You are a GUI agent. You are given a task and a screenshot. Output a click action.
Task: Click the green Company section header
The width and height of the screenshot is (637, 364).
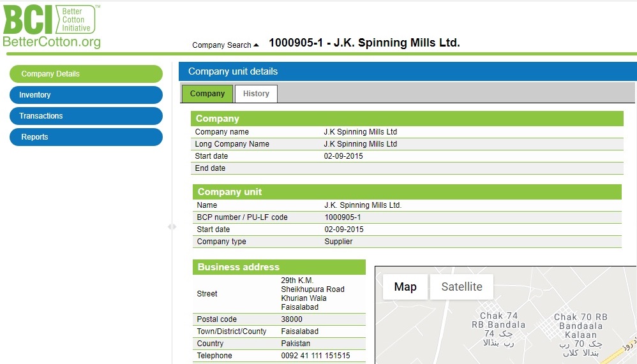coord(407,119)
